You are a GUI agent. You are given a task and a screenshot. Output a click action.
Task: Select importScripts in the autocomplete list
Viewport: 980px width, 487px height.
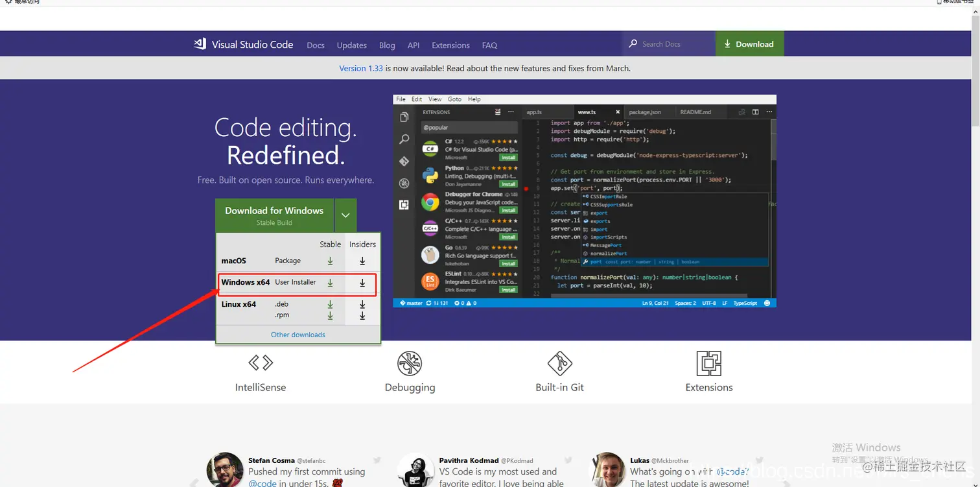tap(609, 237)
